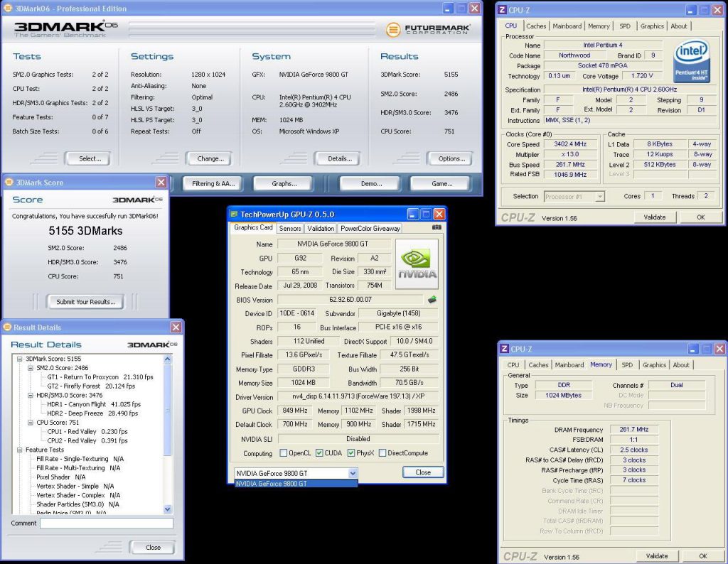
Task: Switch to the Sensors tab in GPU-Z
Action: (x=290, y=228)
